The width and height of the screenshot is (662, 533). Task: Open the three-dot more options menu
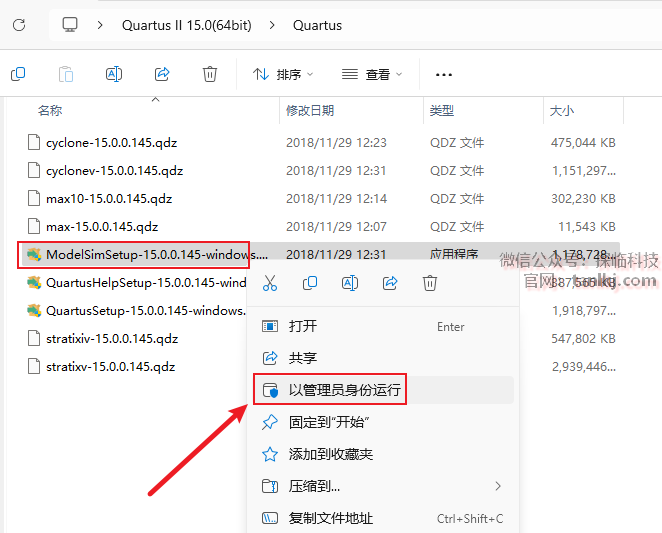coord(444,75)
